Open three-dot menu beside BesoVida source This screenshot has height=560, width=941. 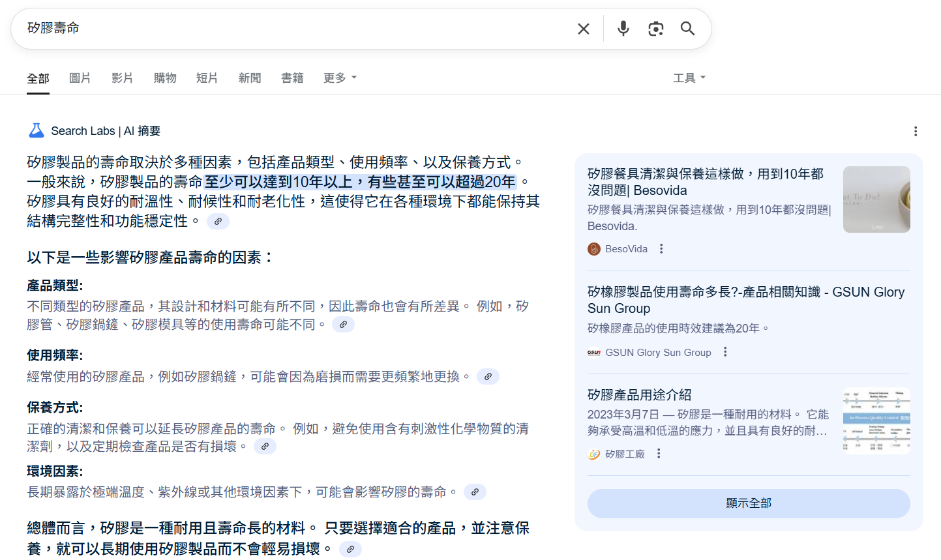[x=661, y=249]
